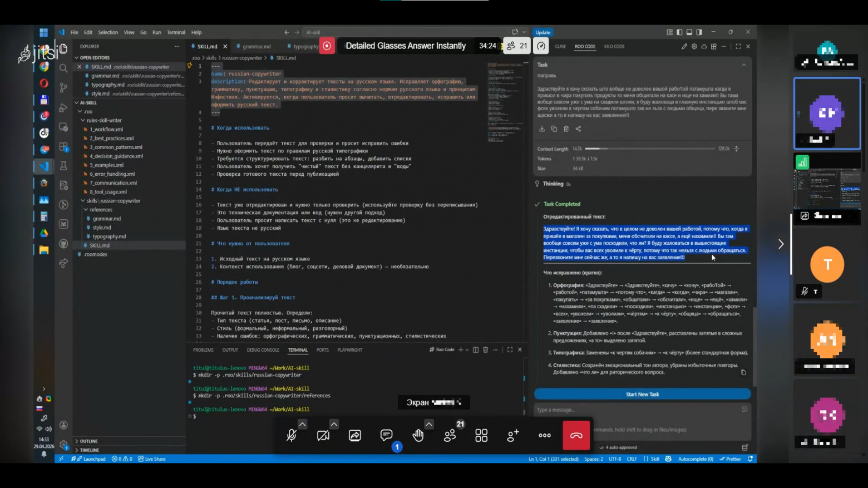This screenshot has width=868, height=488.
Task: Open the Jitsi chat panel
Action: [386, 435]
